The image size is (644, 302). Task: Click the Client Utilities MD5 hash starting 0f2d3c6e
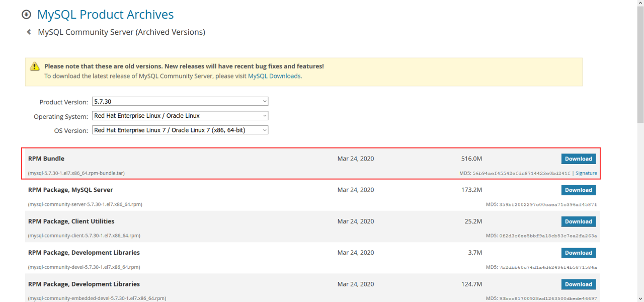(548, 236)
